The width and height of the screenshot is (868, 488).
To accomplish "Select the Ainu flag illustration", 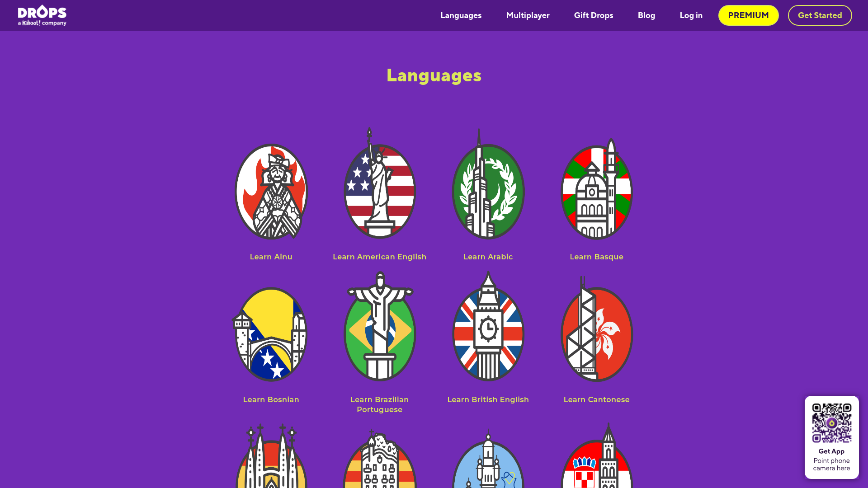I will (x=271, y=191).
